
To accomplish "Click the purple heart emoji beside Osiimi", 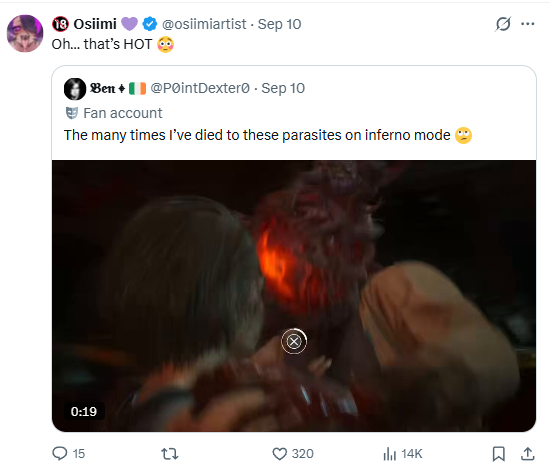I will tap(129, 24).
